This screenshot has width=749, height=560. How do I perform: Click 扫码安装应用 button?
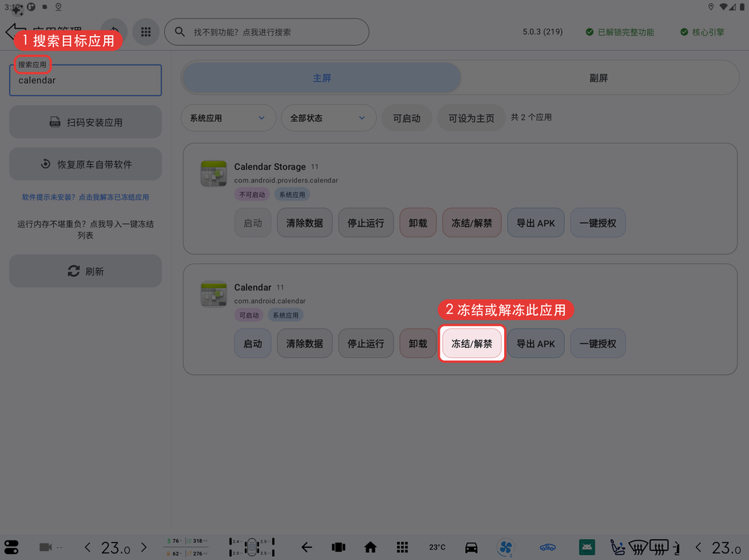pos(85,122)
